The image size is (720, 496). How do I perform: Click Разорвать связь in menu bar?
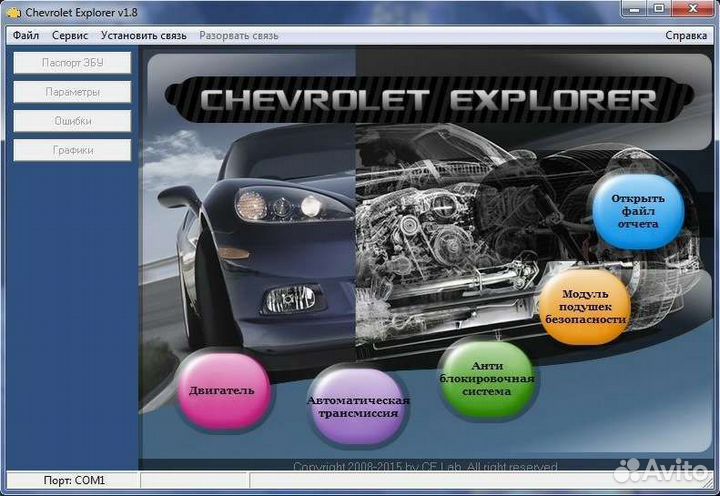click(x=239, y=35)
